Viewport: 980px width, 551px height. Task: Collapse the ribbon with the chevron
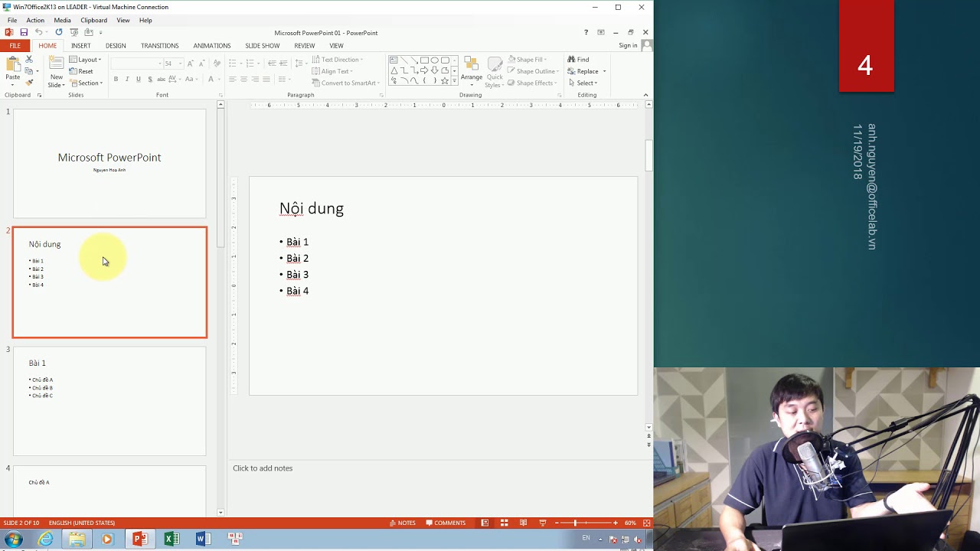tap(645, 95)
